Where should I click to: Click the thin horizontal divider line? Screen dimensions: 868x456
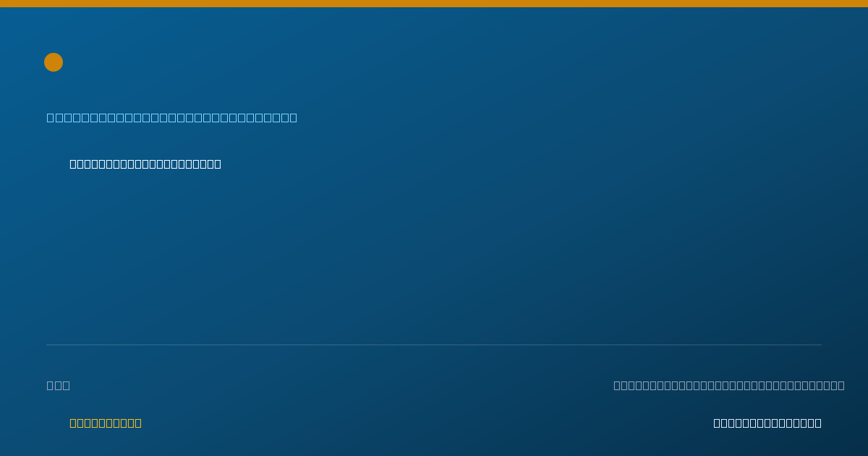tap(434, 345)
